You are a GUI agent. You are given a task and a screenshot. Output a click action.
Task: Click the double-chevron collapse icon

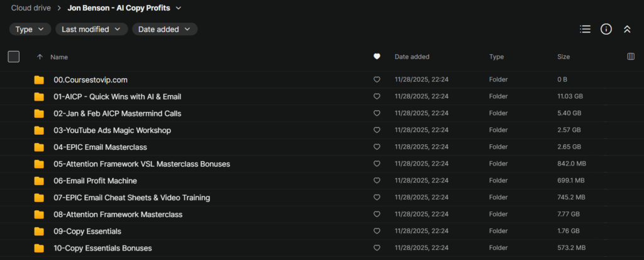(x=626, y=29)
